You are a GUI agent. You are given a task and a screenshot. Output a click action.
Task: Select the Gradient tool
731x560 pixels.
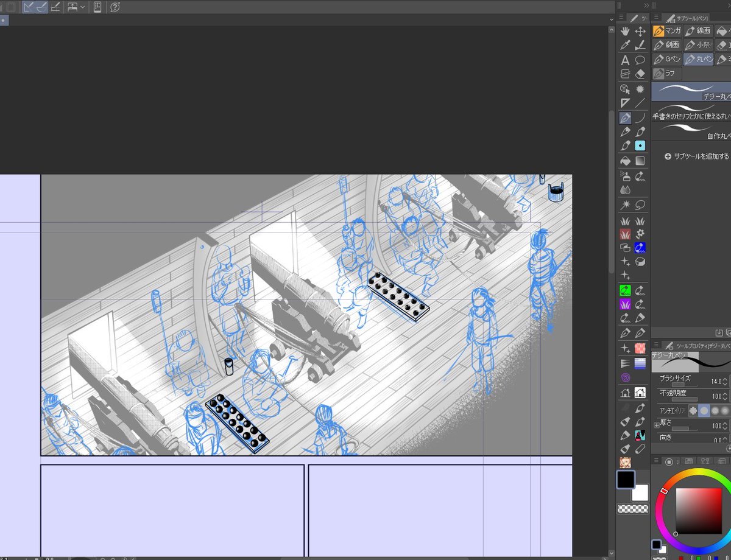pyautogui.click(x=640, y=161)
